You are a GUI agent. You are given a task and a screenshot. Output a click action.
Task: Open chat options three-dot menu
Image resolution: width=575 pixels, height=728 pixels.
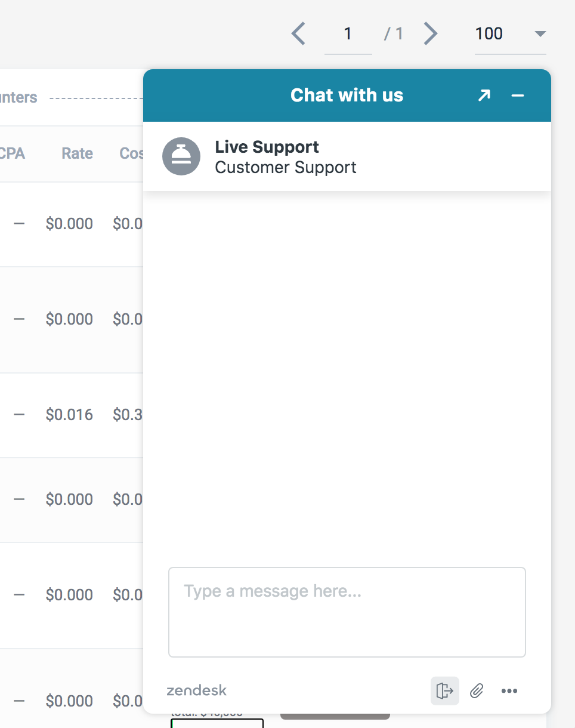point(509,691)
